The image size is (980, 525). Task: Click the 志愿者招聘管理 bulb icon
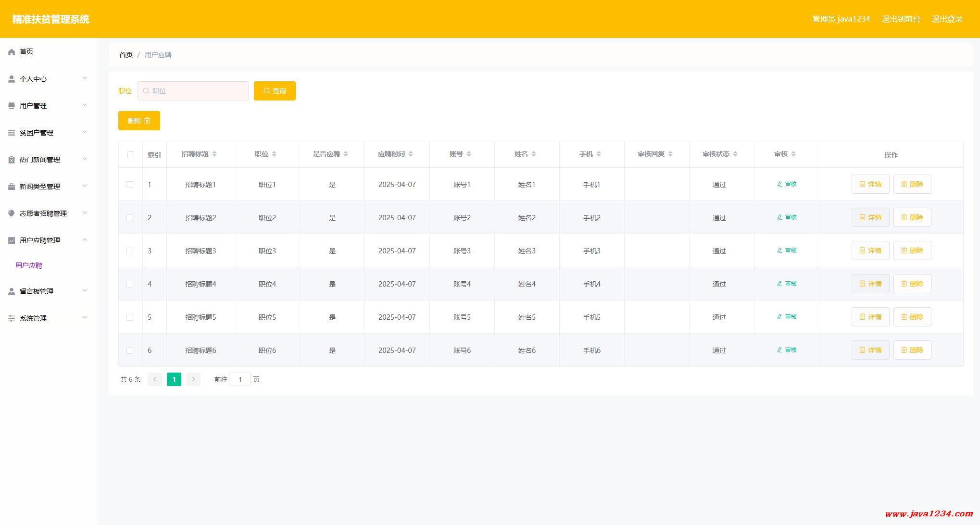tap(12, 213)
